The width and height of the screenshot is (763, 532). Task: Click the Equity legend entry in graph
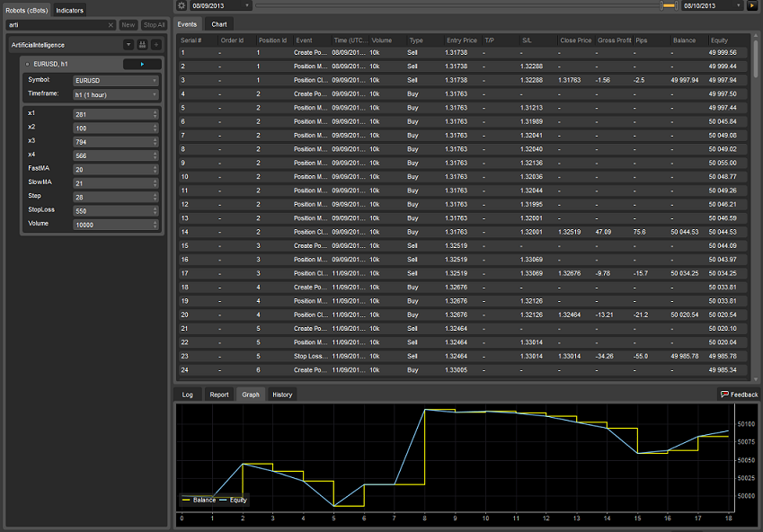(x=233, y=500)
